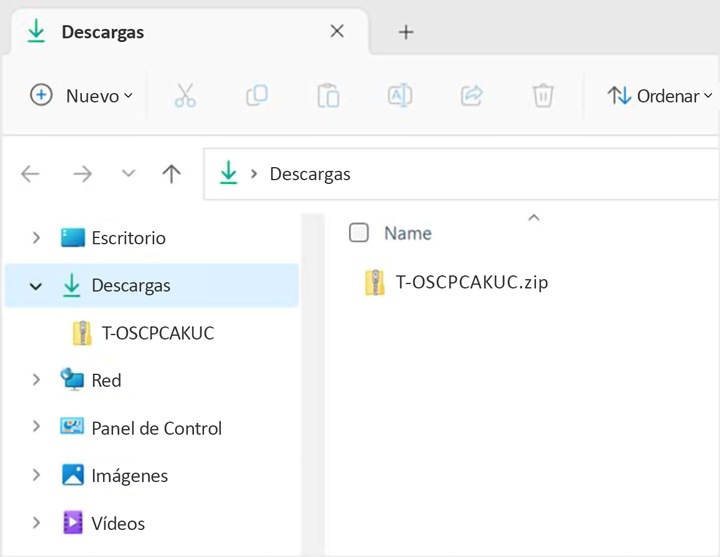
Task: Click the Escritorio desktop icon
Action: pos(73,237)
